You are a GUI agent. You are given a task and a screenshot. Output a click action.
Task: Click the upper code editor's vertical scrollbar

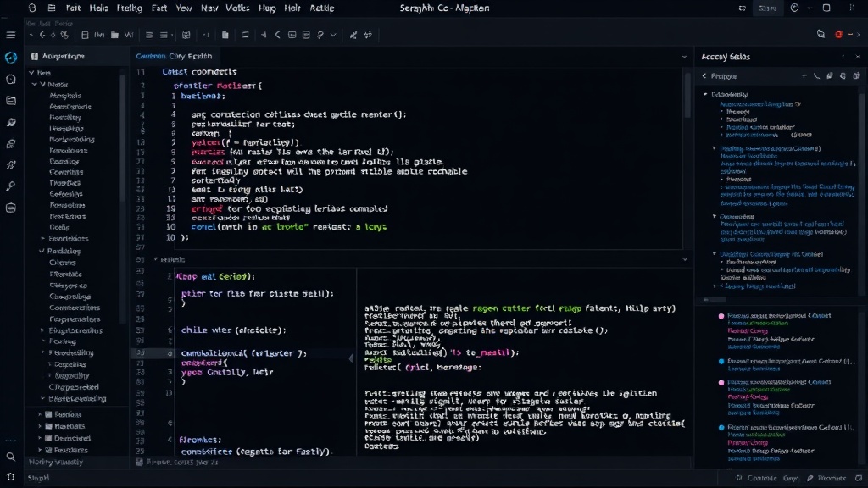point(687,94)
